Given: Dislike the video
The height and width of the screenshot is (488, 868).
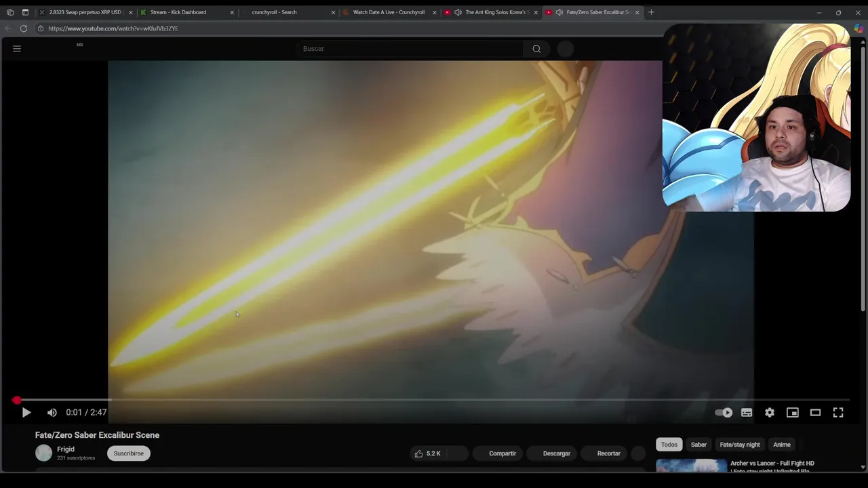Looking at the screenshot, I should 456,453.
